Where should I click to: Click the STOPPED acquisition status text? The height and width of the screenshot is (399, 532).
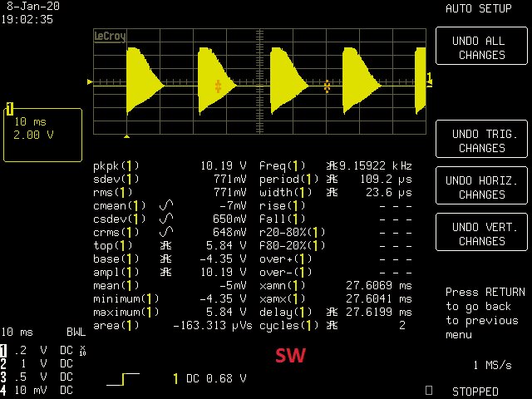[x=475, y=392]
